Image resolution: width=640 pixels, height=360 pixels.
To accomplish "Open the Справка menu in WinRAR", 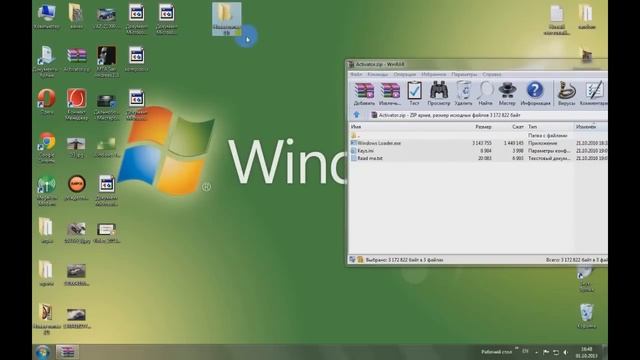I will click(x=491, y=74).
